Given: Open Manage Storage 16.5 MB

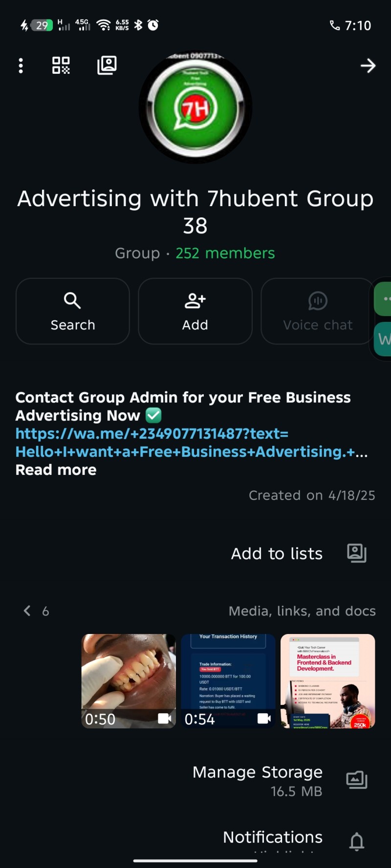Looking at the screenshot, I should tap(258, 781).
